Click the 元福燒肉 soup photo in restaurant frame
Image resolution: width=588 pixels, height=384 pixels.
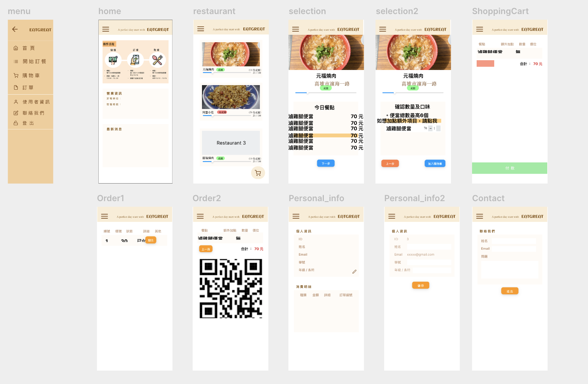[231, 54]
